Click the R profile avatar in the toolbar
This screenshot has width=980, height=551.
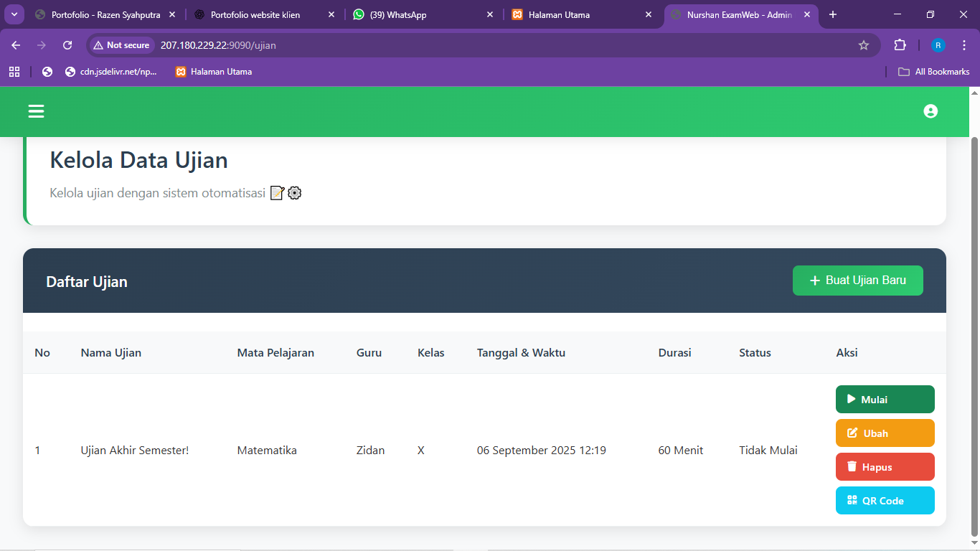938,44
